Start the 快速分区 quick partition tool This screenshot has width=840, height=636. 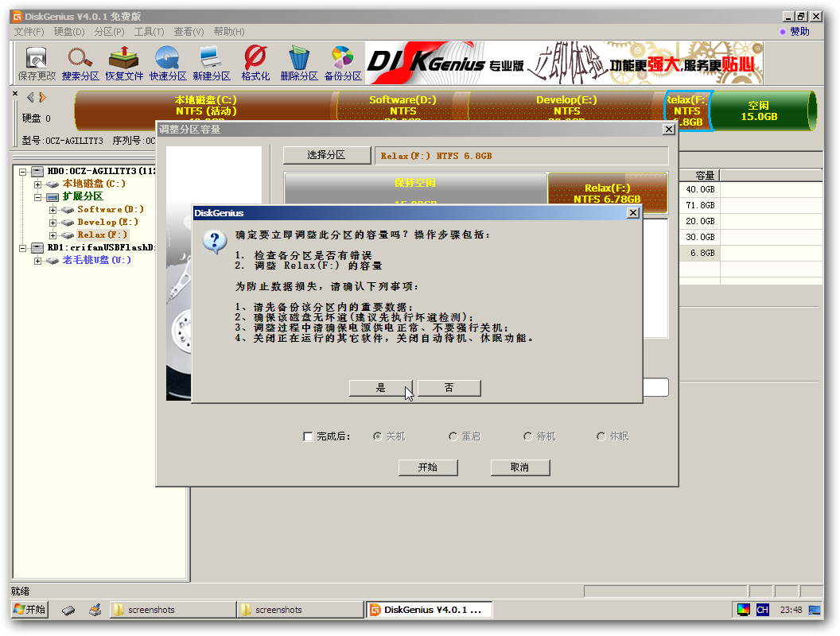[x=168, y=63]
